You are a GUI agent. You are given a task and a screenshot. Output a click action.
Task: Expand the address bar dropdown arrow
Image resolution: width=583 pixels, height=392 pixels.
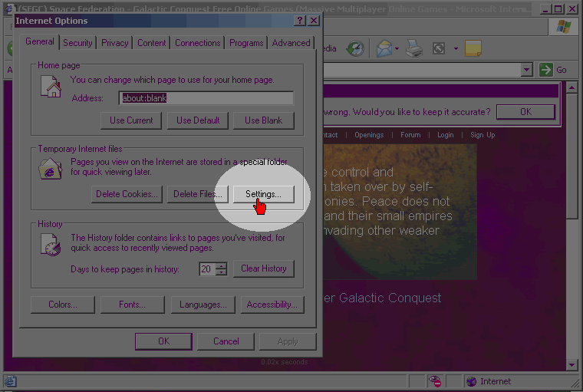pos(526,70)
